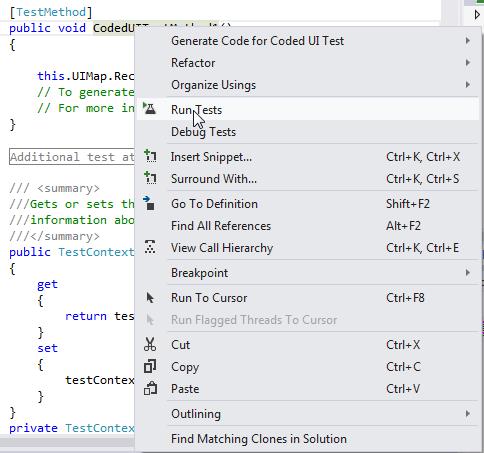The image size is (484, 453).
Task: Open the Refactor menu entry
Action: [309, 63]
